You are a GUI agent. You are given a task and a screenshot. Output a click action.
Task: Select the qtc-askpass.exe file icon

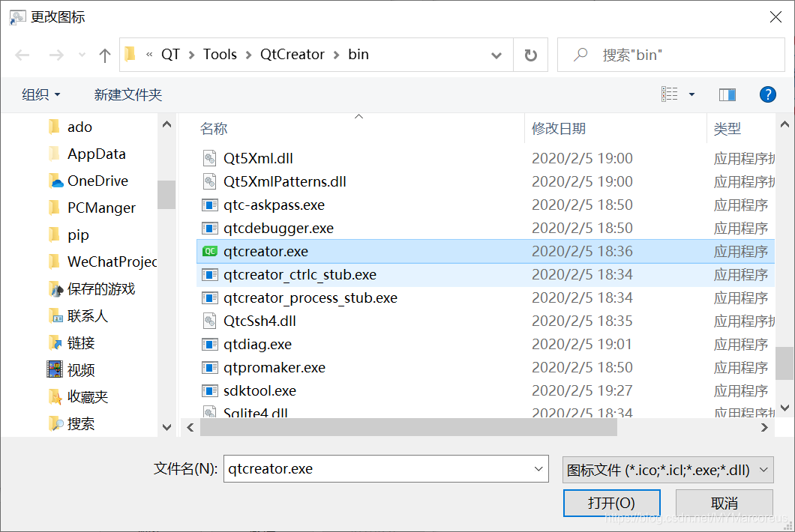pos(209,205)
